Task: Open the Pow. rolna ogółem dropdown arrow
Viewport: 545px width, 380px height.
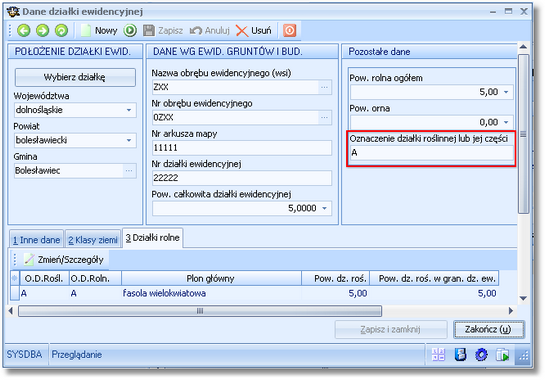Action: pyautogui.click(x=506, y=92)
